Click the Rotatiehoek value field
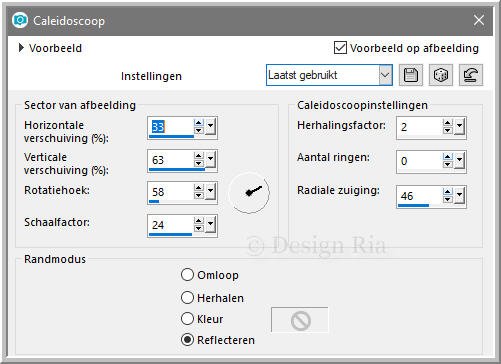 [x=171, y=192]
